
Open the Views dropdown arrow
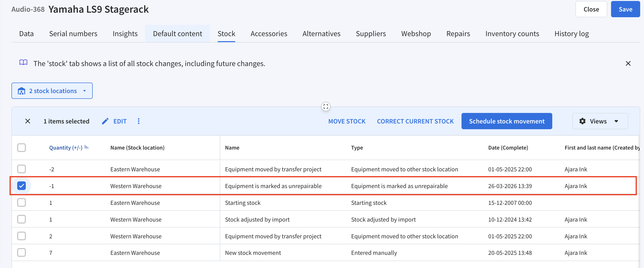click(x=616, y=121)
